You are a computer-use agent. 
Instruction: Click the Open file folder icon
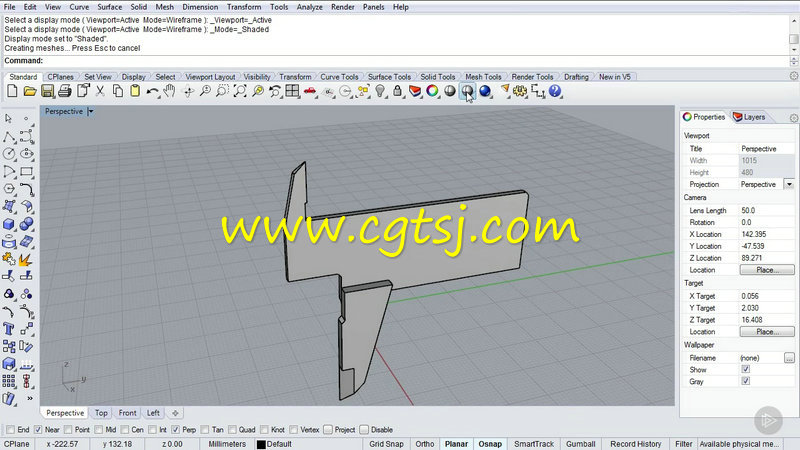[x=30, y=91]
